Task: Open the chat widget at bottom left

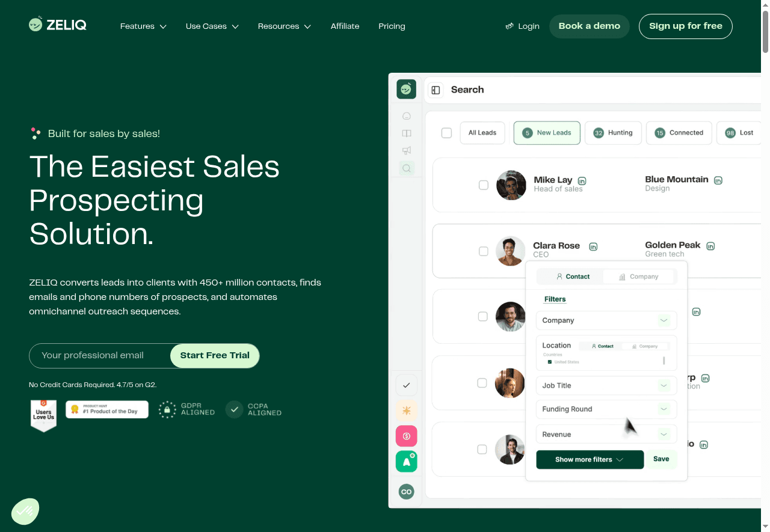Action: [x=25, y=512]
